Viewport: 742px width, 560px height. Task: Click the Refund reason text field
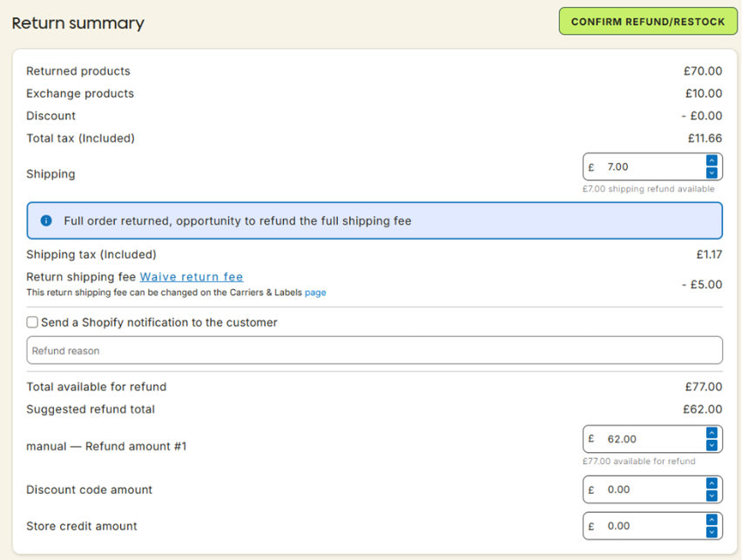(374, 351)
